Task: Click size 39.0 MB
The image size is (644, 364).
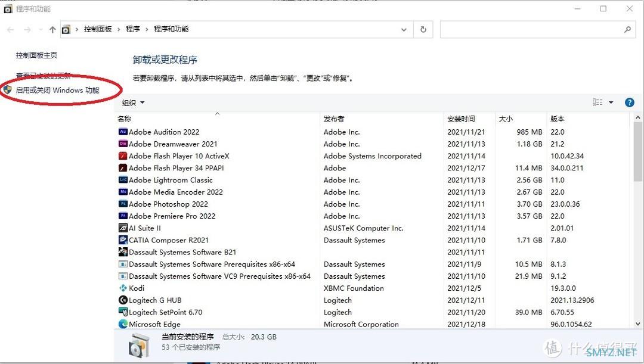Action: click(x=528, y=312)
